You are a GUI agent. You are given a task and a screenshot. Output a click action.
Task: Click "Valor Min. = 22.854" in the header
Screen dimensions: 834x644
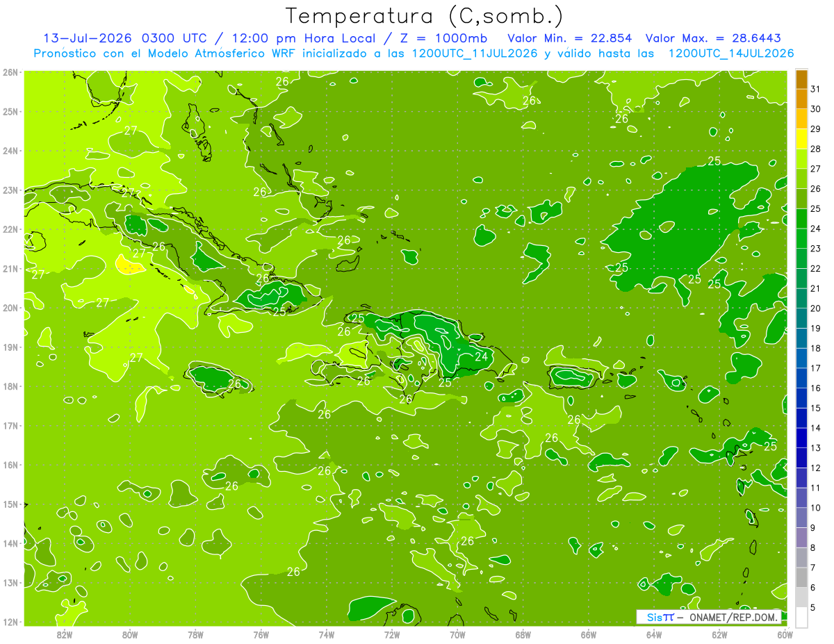click(570, 38)
